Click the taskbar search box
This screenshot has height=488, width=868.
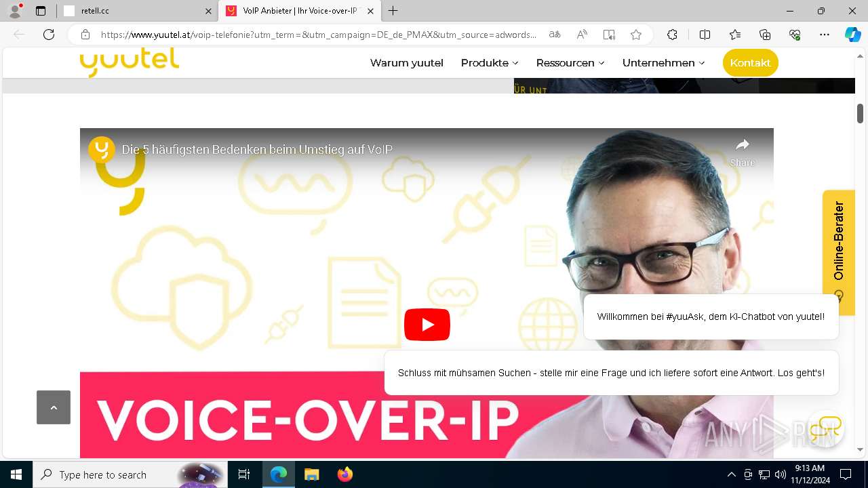[x=130, y=474]
